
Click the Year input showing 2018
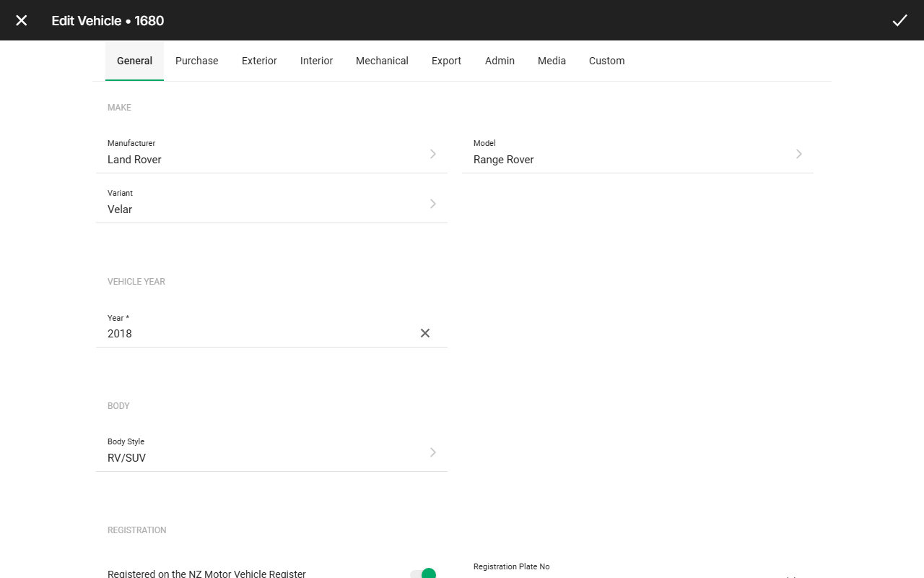tap(259, 334)
